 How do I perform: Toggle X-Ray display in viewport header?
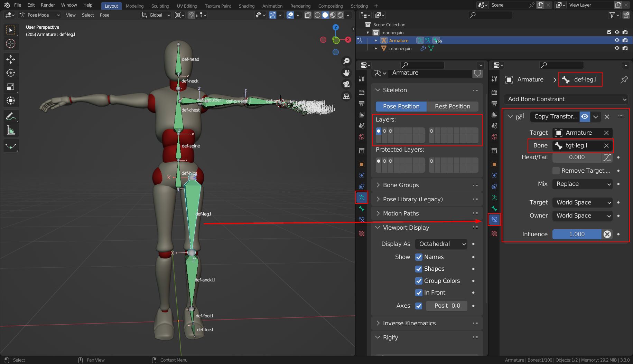click(308, 15)
